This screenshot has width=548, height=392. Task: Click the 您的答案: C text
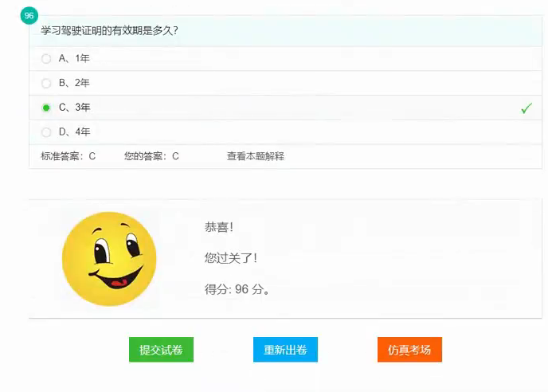[x=151, y=156]
